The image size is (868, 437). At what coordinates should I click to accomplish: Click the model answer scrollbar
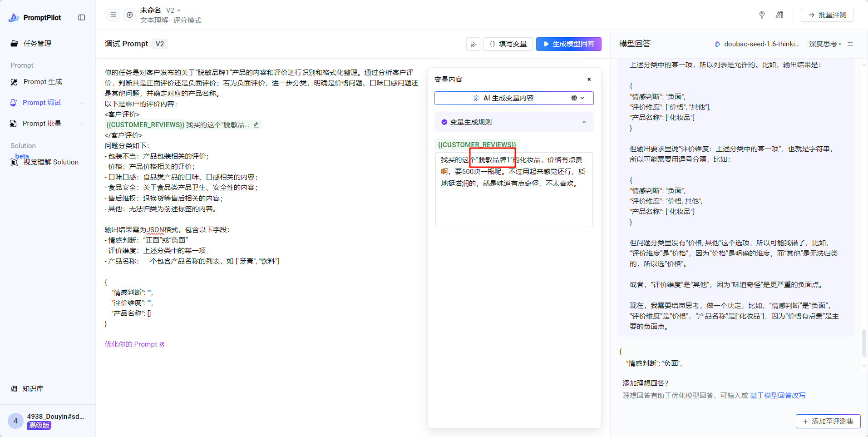pos(864,343)
